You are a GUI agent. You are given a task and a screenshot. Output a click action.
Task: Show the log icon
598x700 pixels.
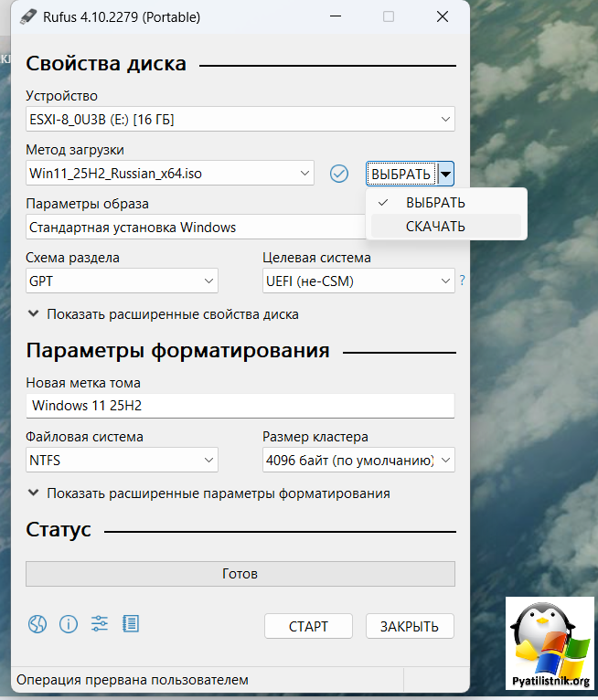[131, 625]
